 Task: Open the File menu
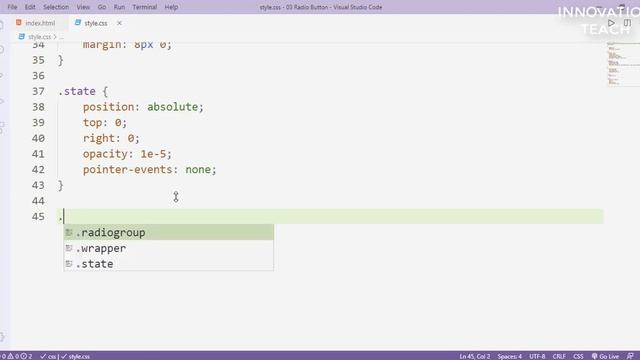pyautogui.click(x=12, y=7)
